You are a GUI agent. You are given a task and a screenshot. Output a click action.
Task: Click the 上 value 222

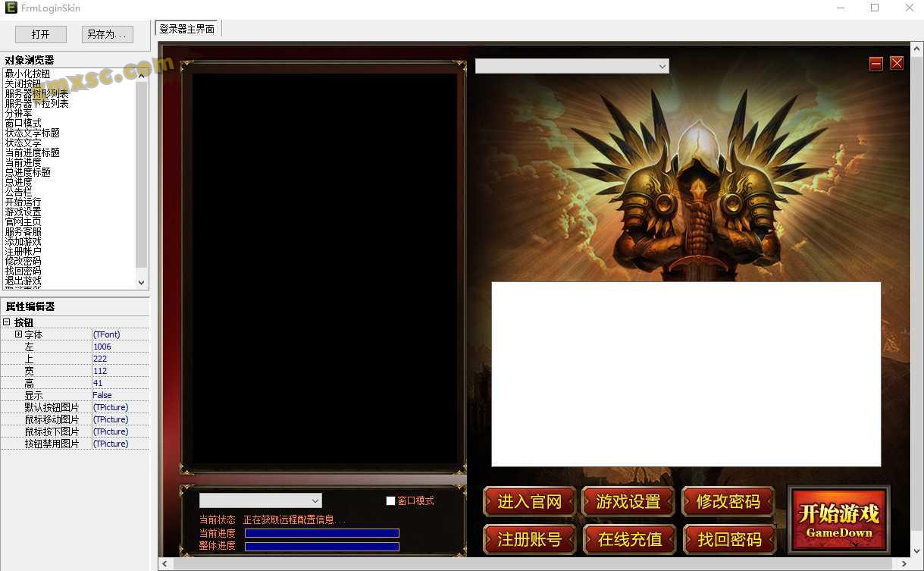click(120, 359)
